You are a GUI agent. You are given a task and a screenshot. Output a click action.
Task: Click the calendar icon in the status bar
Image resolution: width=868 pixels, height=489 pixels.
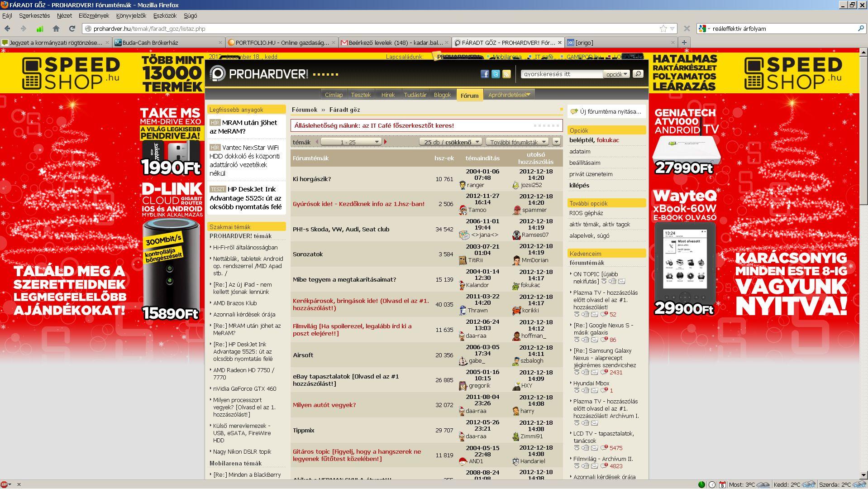pyautogui.click(x=722, y=484)
